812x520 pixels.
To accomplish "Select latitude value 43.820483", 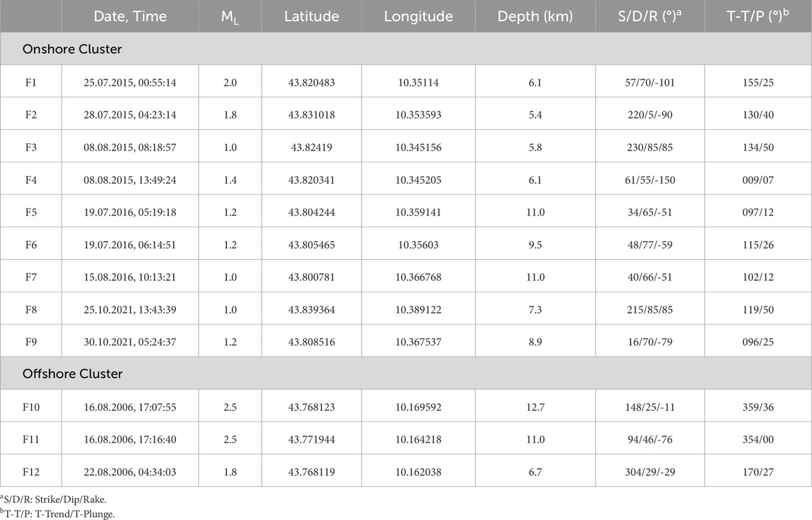I will pos(311,82).
